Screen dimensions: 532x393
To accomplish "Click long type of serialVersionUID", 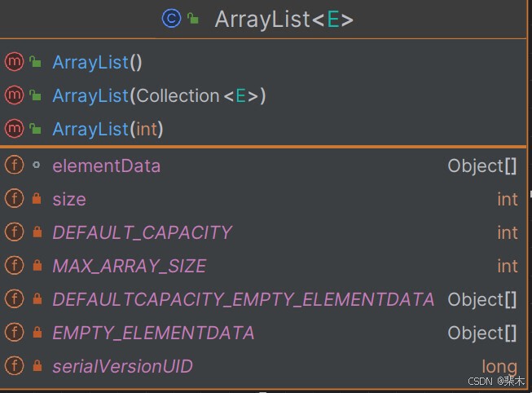I will (x=499, y=367).
